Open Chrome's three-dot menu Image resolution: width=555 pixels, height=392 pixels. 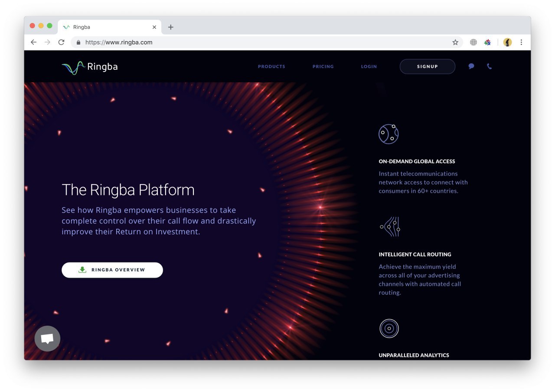(x=521, y=42)
